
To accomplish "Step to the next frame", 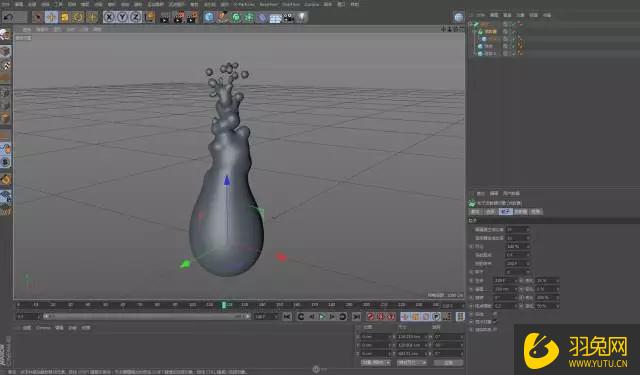I will coord(332,317).
